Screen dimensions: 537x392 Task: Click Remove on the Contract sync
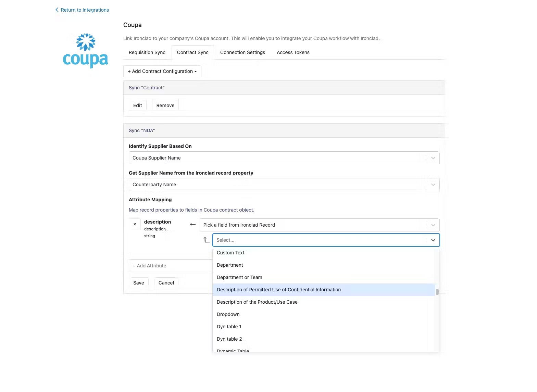[165, 105]
